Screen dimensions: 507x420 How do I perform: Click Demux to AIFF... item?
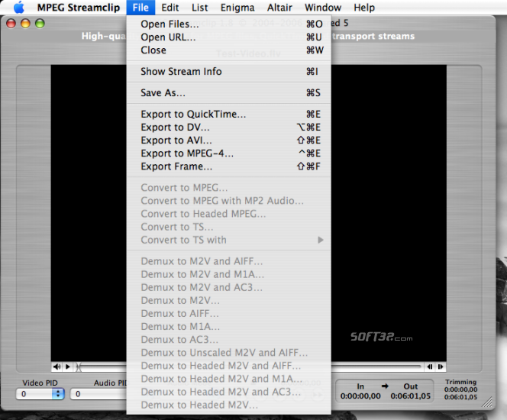point(228,313)
